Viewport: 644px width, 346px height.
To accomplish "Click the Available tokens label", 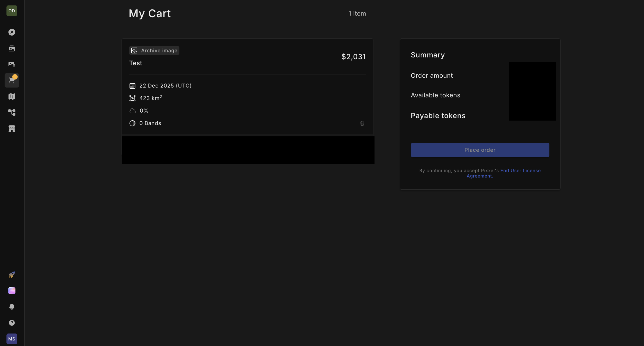I will coord(435,95).
